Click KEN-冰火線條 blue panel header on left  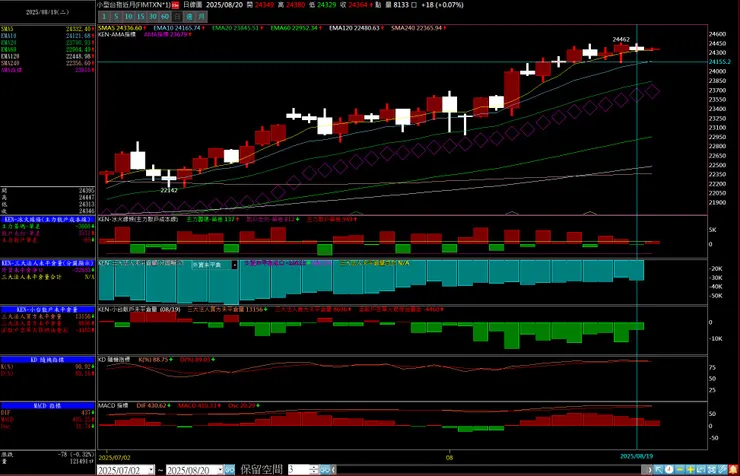47,219
